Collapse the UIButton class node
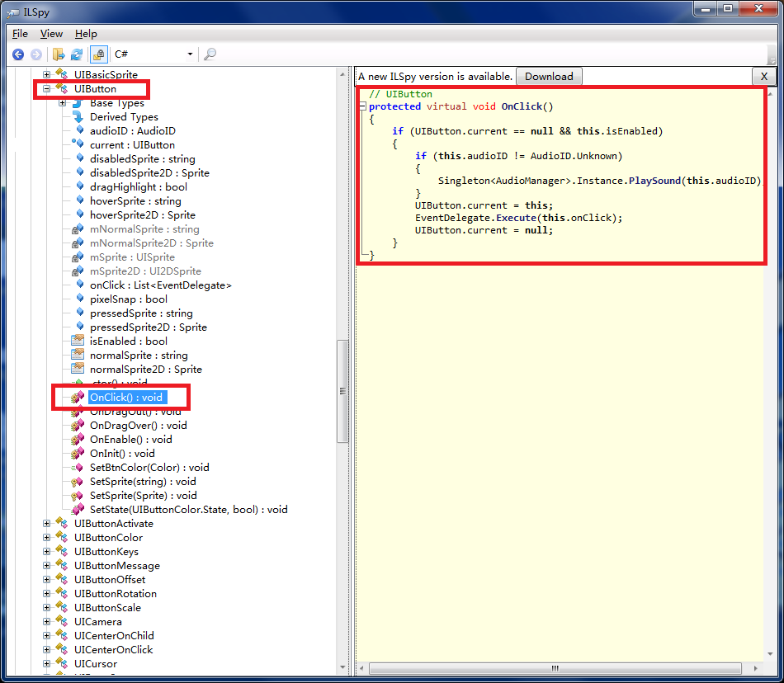Viewport: 784px width, 683px height. point(46,89)
